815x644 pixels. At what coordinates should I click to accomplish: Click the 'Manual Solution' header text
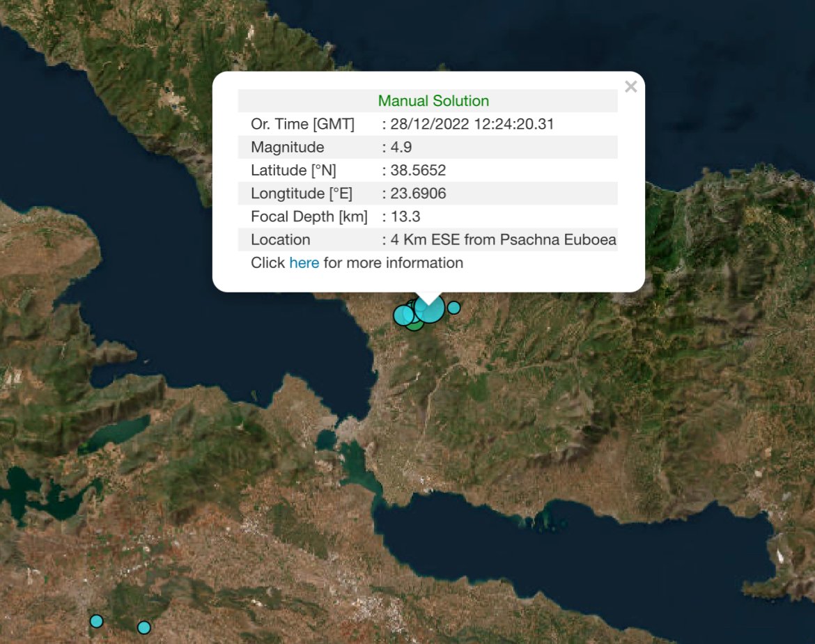point(433,101)
